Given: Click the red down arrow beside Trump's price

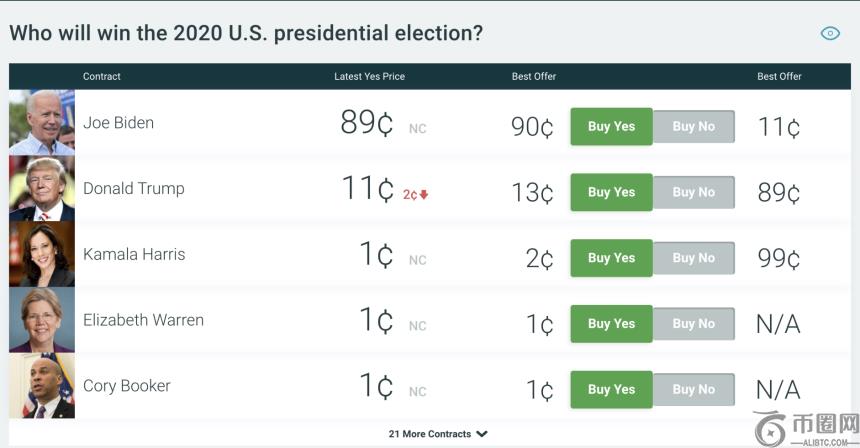Looking at the screenshot, I should point(424,194).
